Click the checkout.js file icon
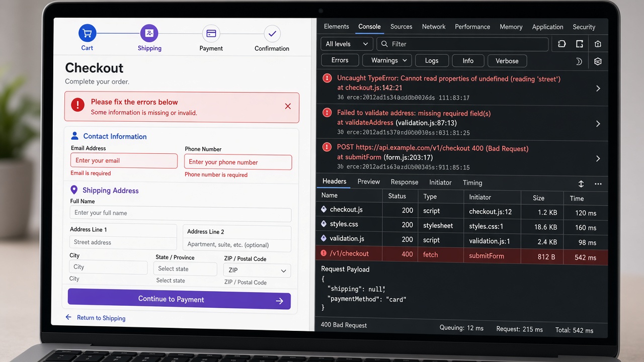The height and width of the screenshot is (362, 644). (x=324, y=209)
